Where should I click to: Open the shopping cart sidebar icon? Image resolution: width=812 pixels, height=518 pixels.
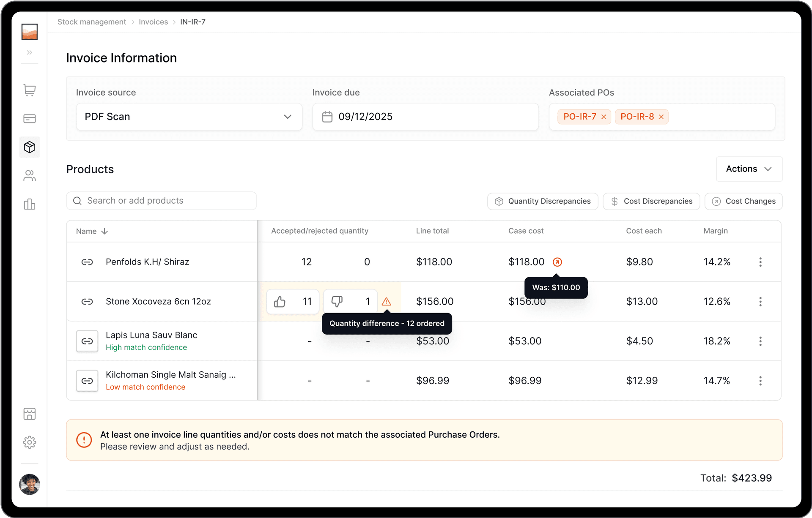[30, 90]
